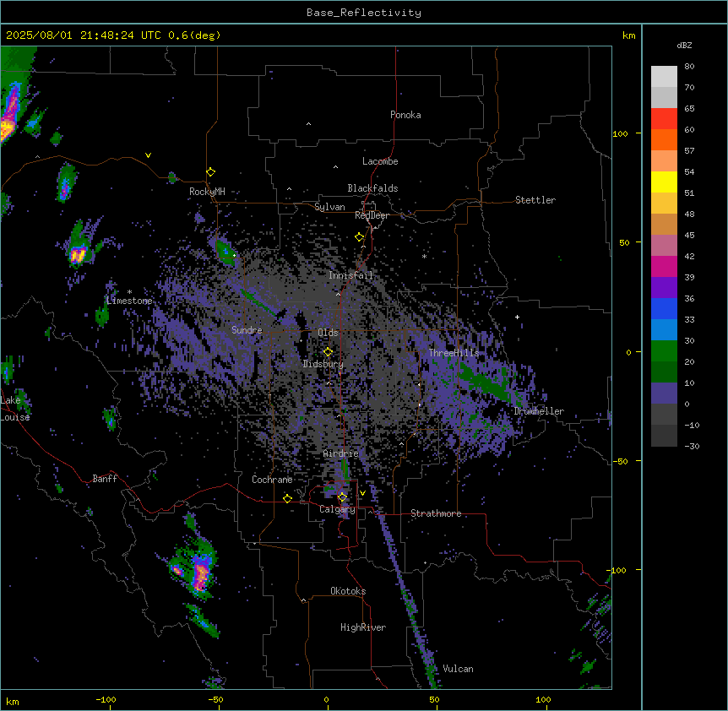Click the yellow diamond marker right of Cochrane
This screenshot has width=728, height=711.
click(x=287, y=499)
